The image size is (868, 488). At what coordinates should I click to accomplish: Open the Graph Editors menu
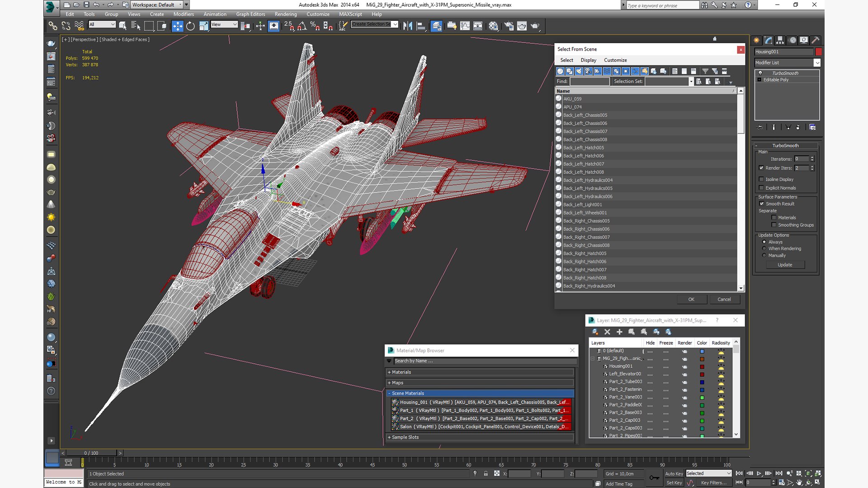[250, 14]
